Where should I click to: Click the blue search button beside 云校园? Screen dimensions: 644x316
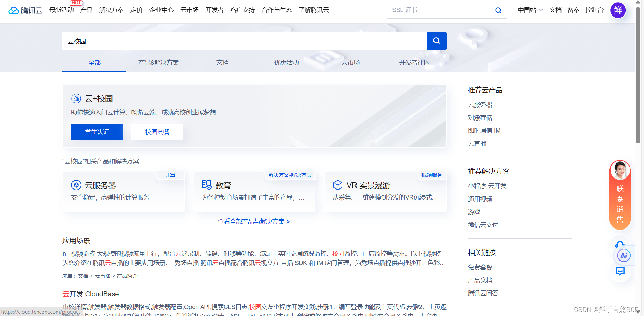[x=436, y=41]
